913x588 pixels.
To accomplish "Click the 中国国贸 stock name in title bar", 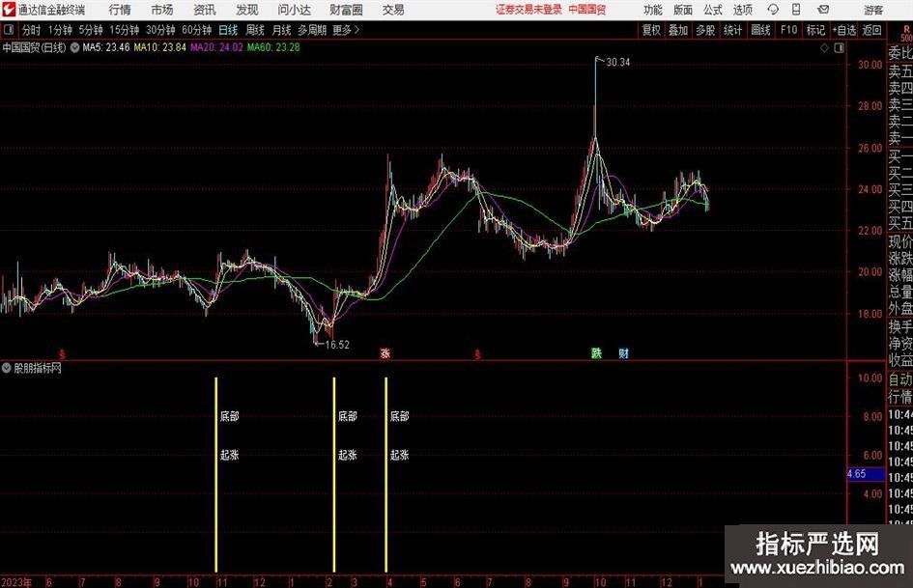I will tap(587, 10).
